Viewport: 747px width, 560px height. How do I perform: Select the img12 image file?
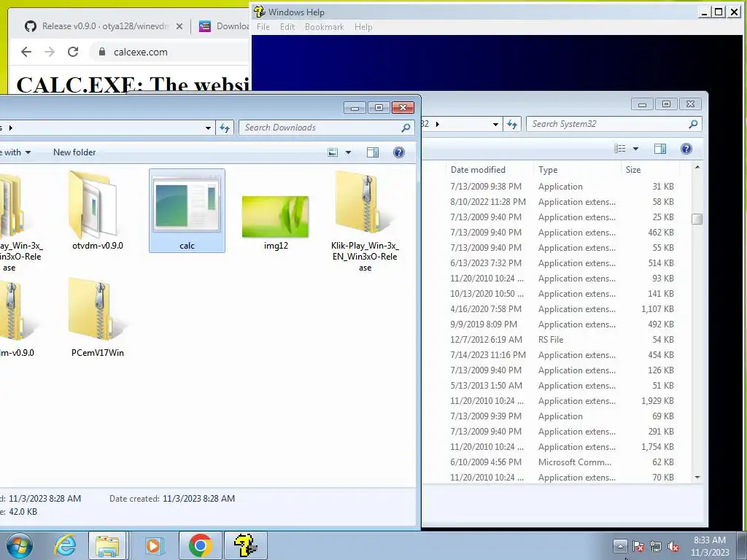click(x=275, y=222)
